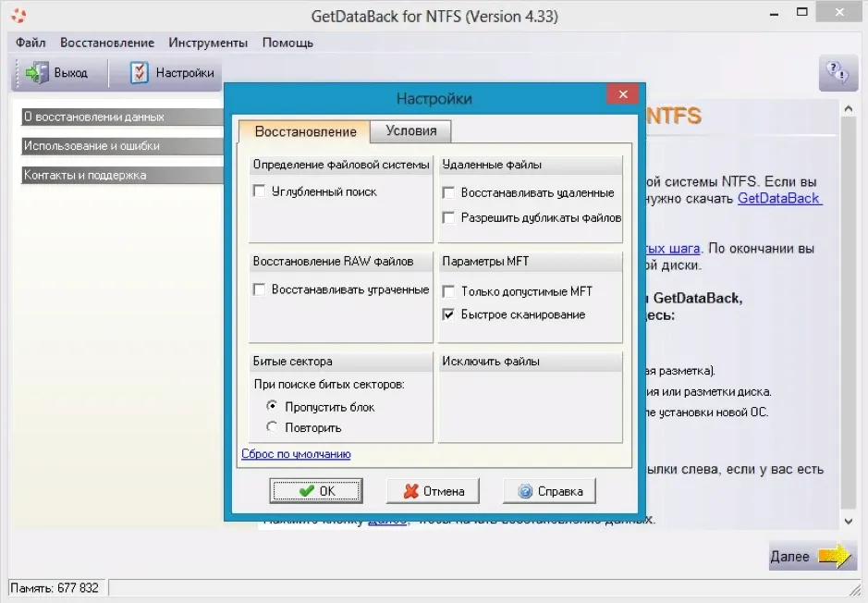
Task: Open the Файл menu
Action: point(31,43)
